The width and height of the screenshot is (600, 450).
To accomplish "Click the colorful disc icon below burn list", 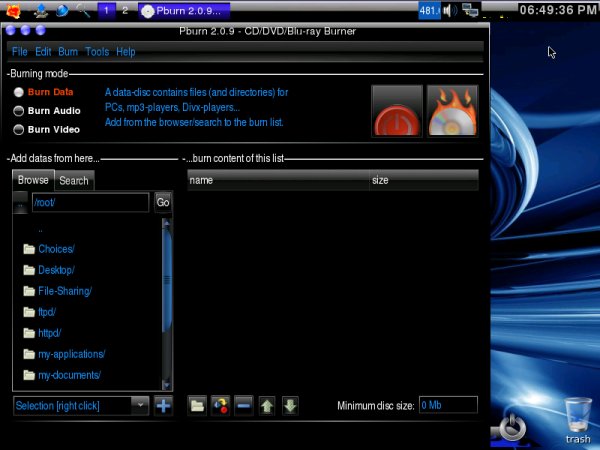I will coord(221,406).
